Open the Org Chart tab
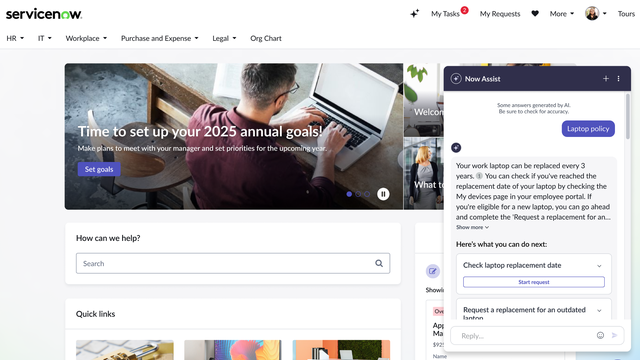The image size is (640, 360). 266,38
